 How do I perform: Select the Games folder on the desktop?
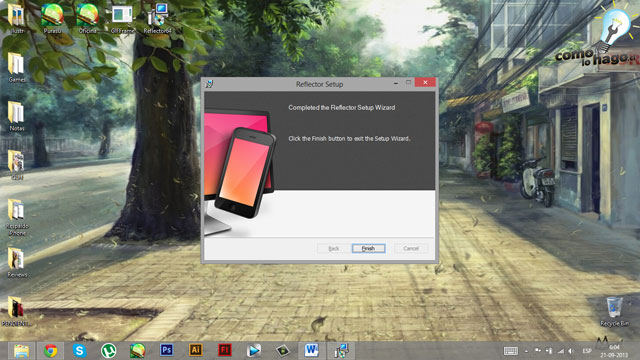coord(17,67)
